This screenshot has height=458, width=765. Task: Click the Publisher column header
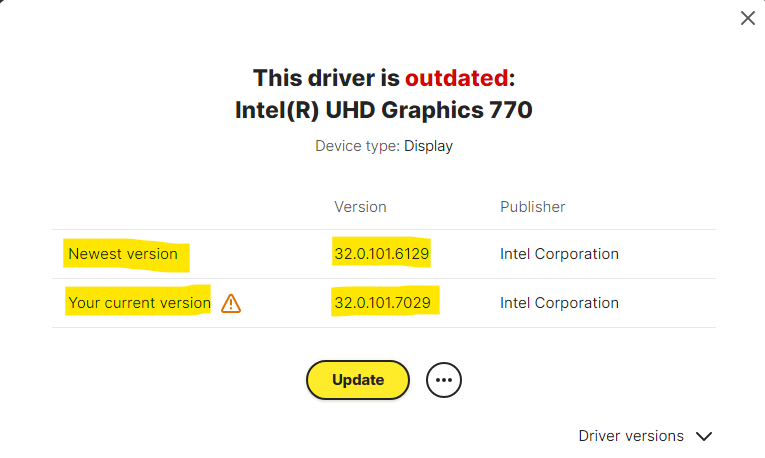point(532,207)
